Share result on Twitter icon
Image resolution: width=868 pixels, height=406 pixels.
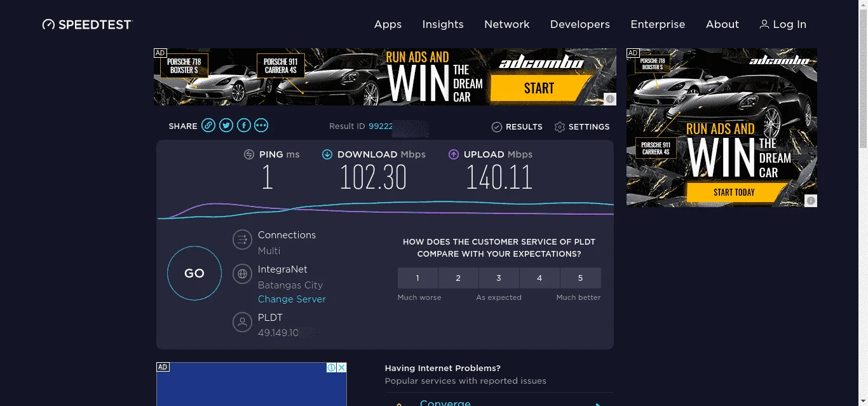point(226,126)
